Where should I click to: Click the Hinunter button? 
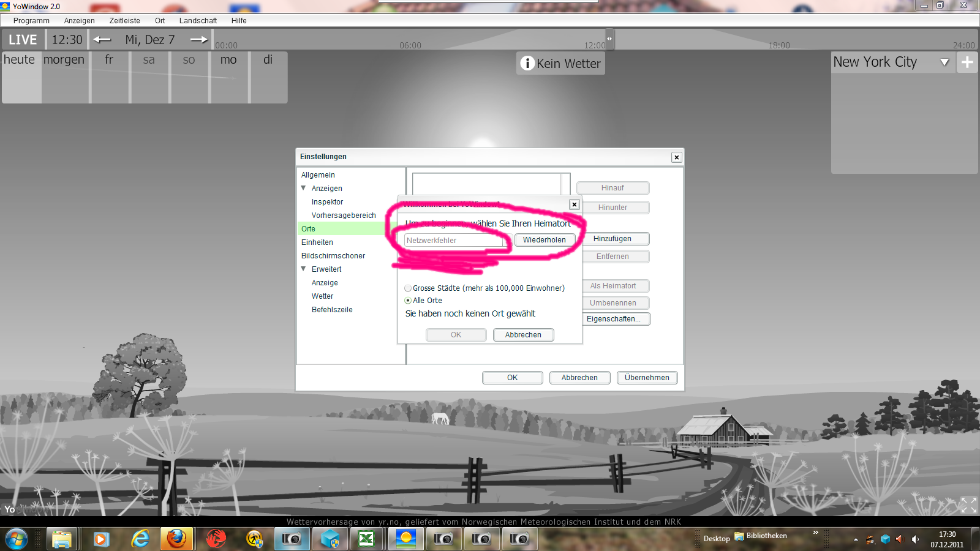point(612,208)
